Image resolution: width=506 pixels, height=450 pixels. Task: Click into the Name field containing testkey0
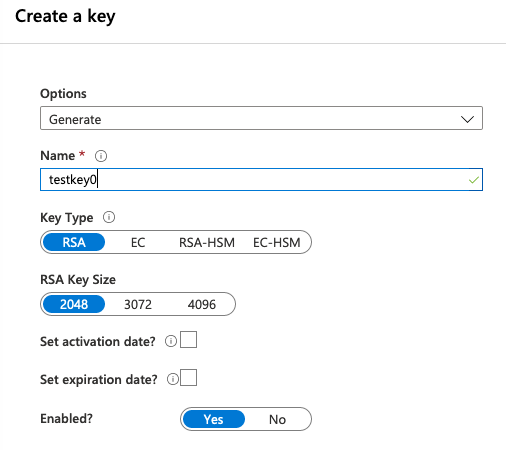[x=261, y=180]
